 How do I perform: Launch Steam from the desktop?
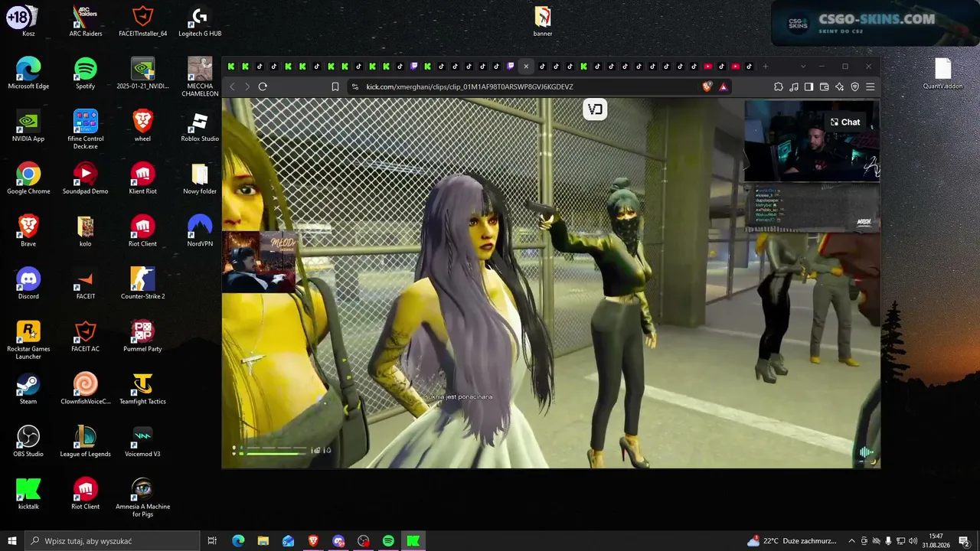[28, 389]
